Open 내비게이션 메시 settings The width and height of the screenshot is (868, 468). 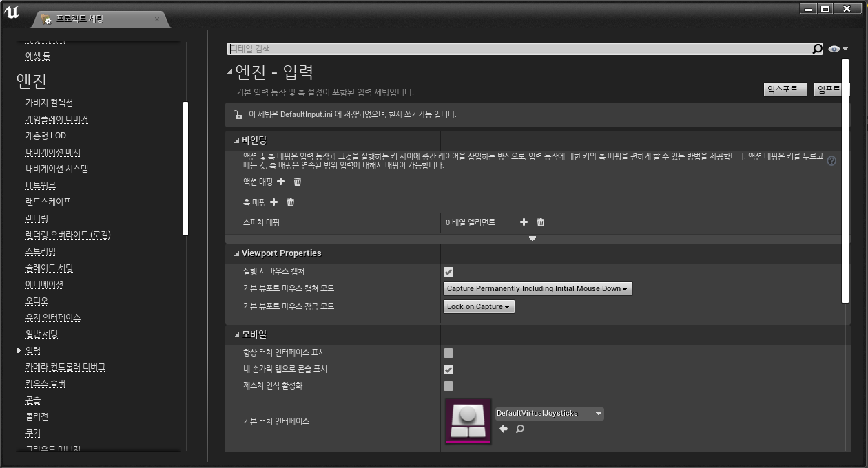click(53, 152)
